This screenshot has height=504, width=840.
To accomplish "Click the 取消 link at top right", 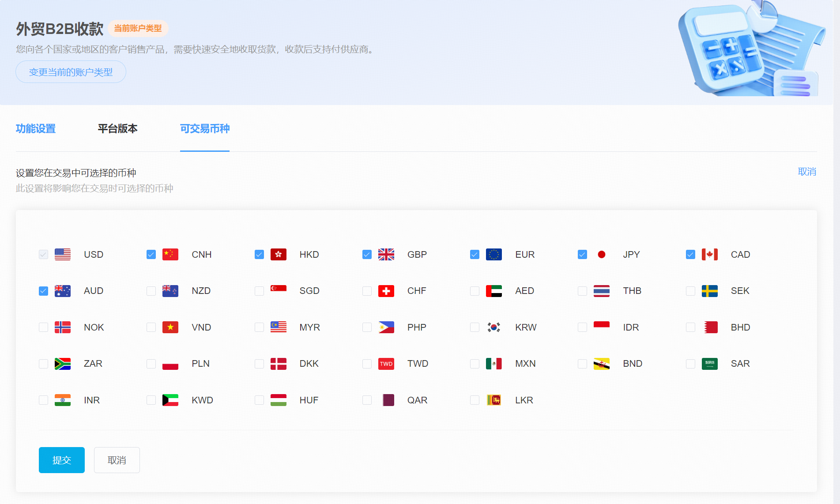I will click(x=807, y=172).
